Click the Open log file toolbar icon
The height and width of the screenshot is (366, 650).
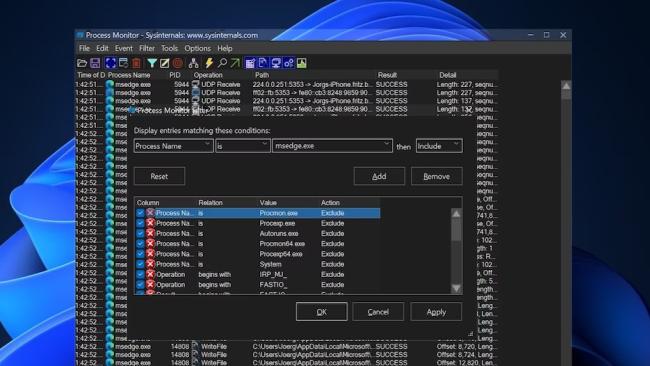coord(82,63)
